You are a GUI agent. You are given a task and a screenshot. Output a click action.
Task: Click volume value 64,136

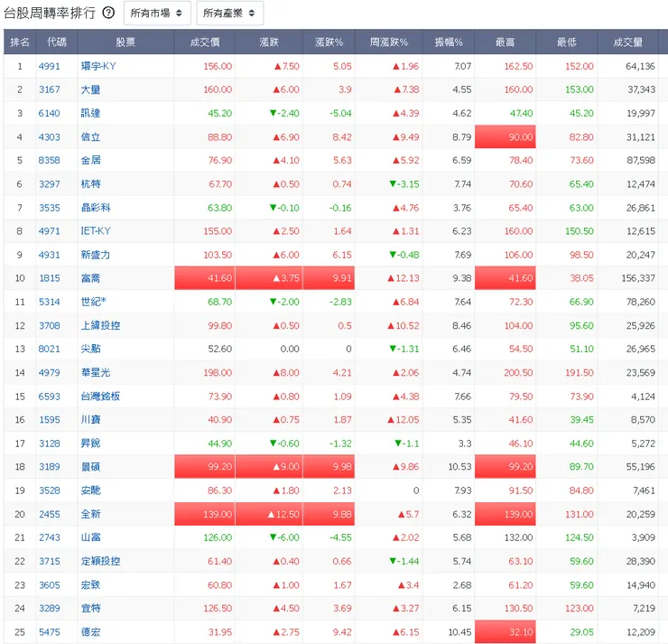tap(640, 66)
